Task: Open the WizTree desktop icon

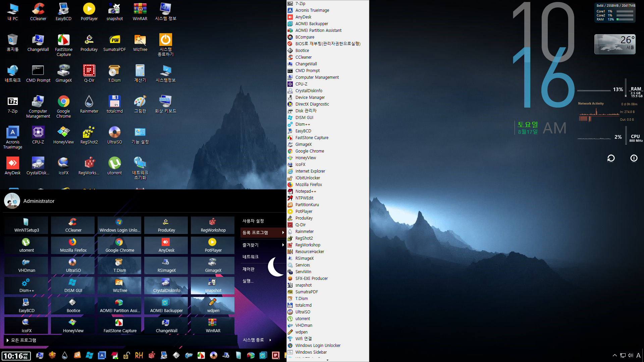Action: point(140,43)
